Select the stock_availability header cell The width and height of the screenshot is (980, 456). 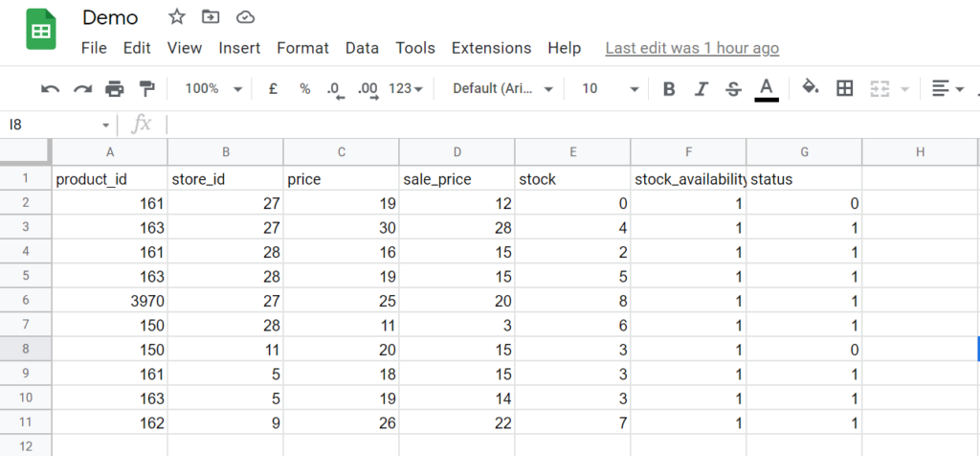pos(688,179)
